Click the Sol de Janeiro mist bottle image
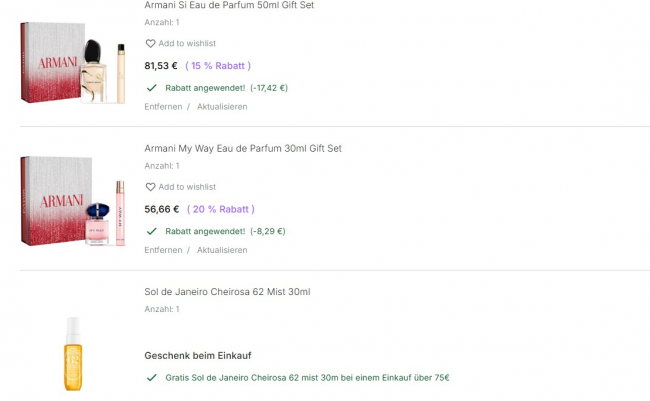650x401 pixels. [72, 351]
